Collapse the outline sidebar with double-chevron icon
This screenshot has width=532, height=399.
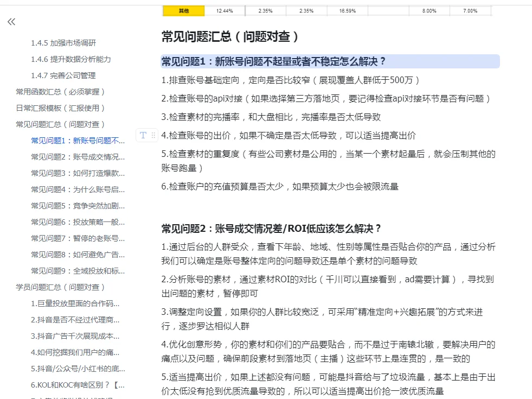point(11,22)
